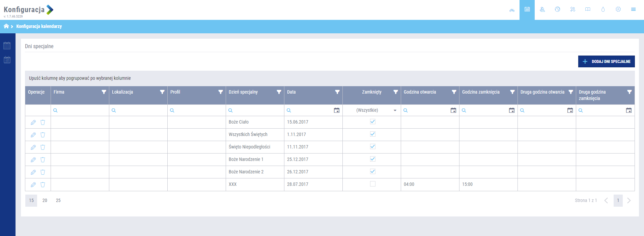Toggle Zamknięty checkbox for XXX row
Screen dimensions: 644x236
pos(372,184)
